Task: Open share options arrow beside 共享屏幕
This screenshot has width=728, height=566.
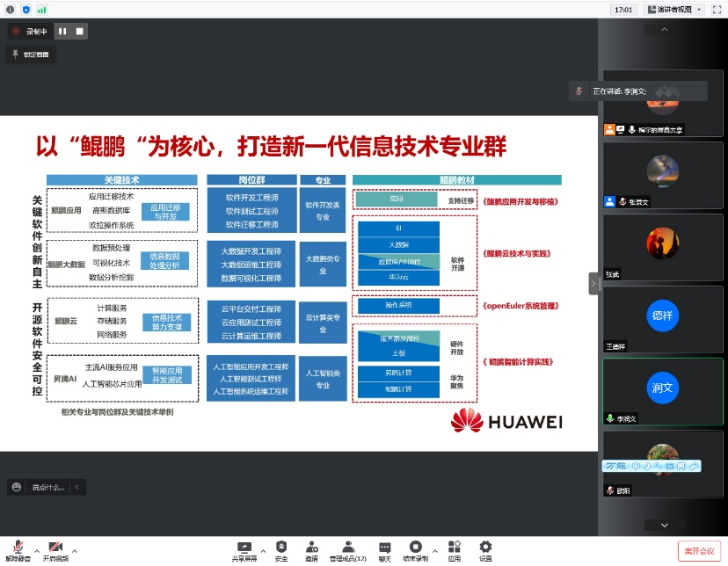Action: [263, 551]
